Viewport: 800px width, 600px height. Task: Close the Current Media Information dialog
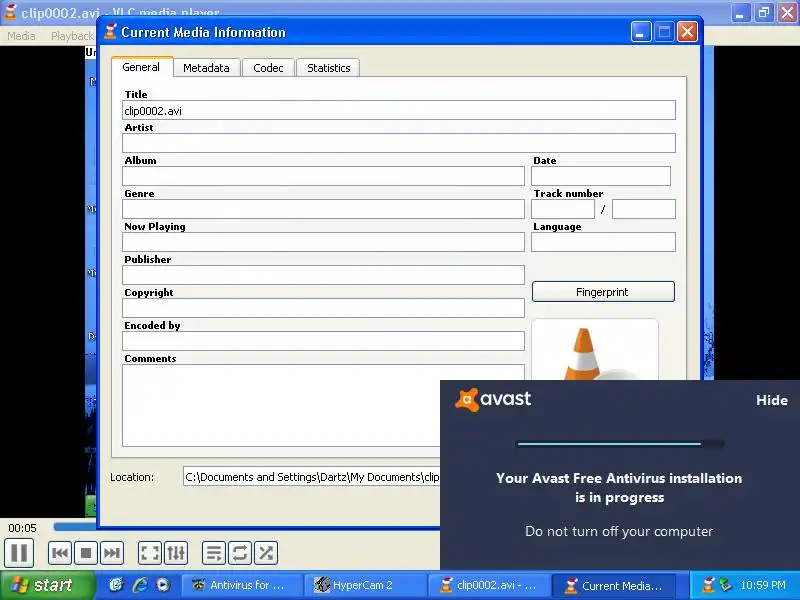pos(687,32)
